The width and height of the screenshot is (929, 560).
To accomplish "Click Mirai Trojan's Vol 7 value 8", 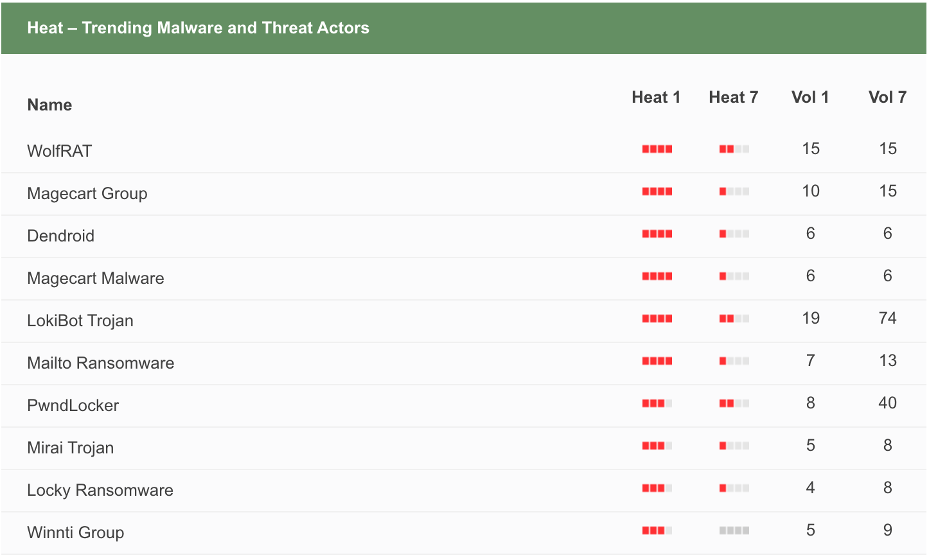I will point(888,445).
